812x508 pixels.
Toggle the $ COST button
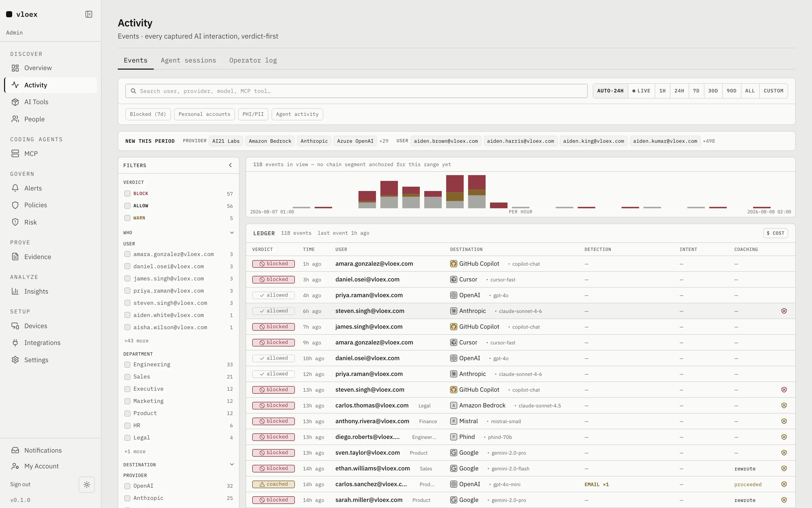point(775,233)
